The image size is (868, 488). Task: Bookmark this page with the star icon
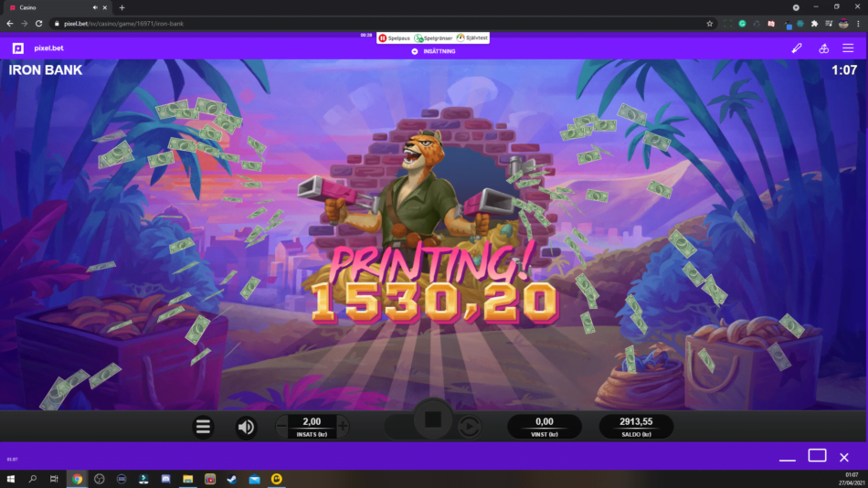(x=710, y=24)
